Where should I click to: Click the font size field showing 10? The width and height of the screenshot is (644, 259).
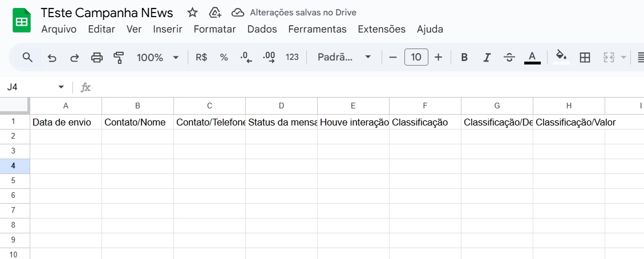[416, 57]
